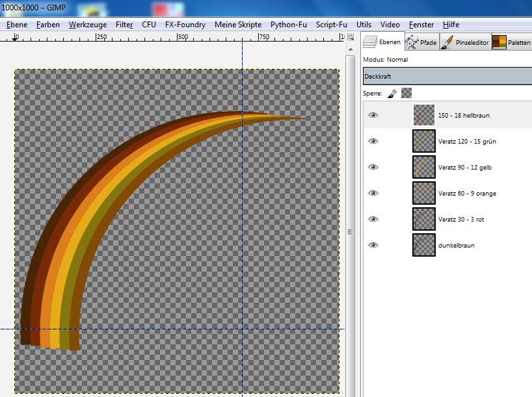Viewport: 532px width, 397px height.
Task: Switch to the Ebenen tab
Action: click(383, 42)
